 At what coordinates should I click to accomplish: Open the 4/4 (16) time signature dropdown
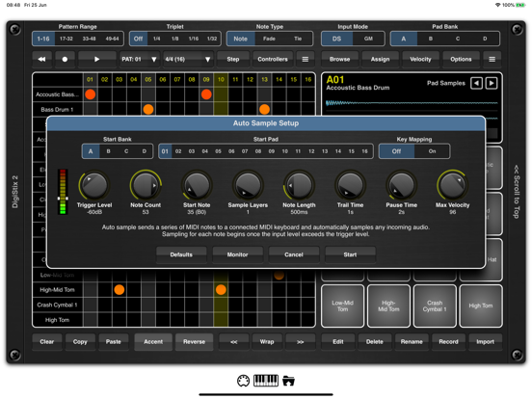(x=188, y=59)
